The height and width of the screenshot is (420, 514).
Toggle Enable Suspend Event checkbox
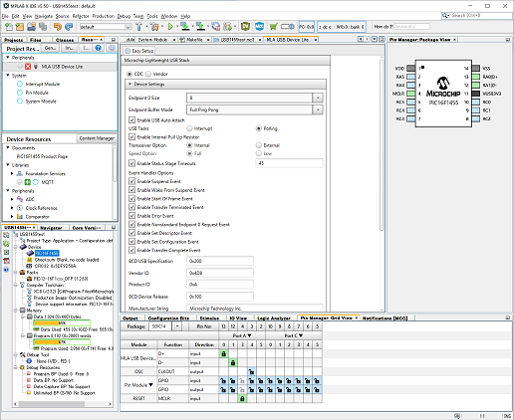(x=132, y=181)
